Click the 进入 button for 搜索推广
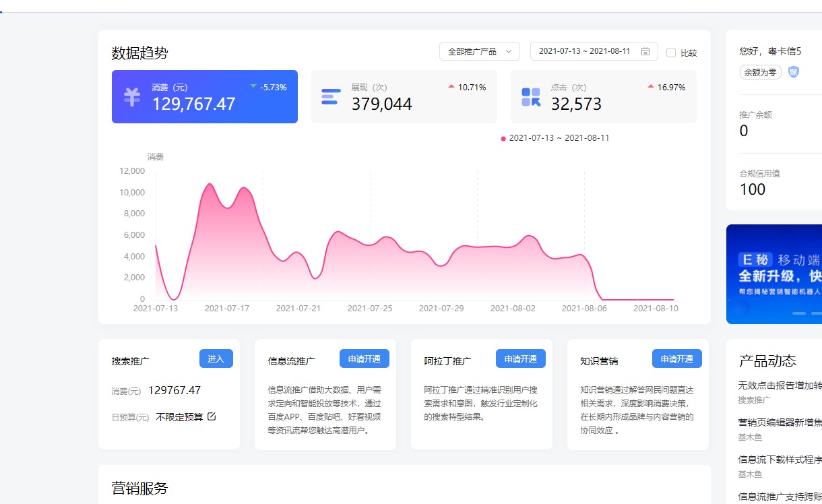The image size is (822, 504). pos(216,360)
